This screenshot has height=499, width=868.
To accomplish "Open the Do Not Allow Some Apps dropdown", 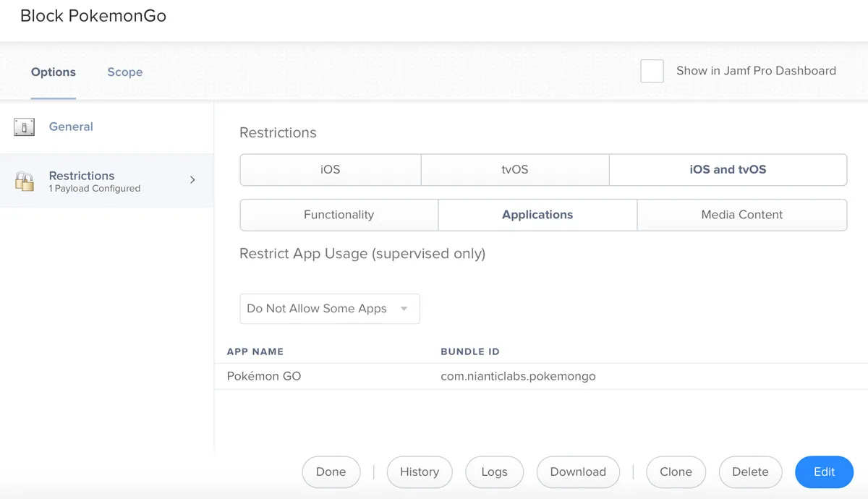I will [329, 308].
